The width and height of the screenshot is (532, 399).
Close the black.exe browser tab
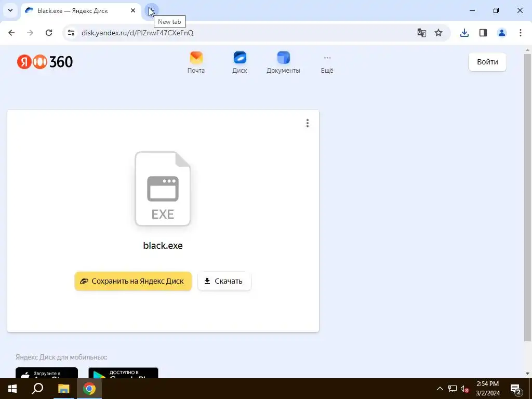point(133,11)
